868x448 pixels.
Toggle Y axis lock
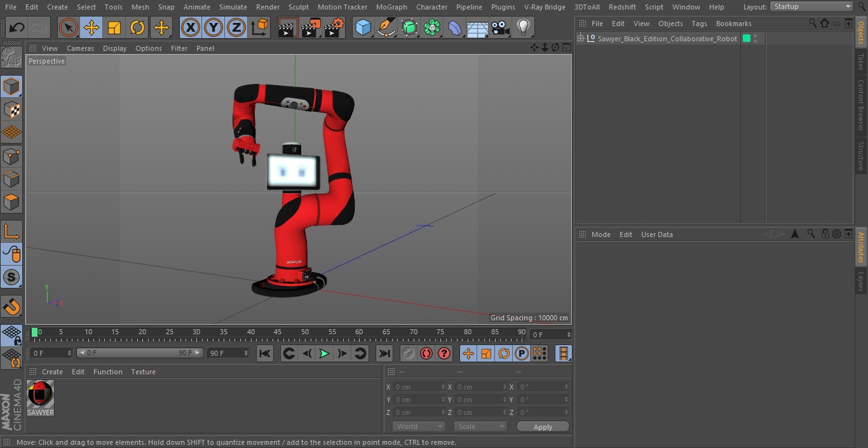pyautogui.click(x=213, y=27)
